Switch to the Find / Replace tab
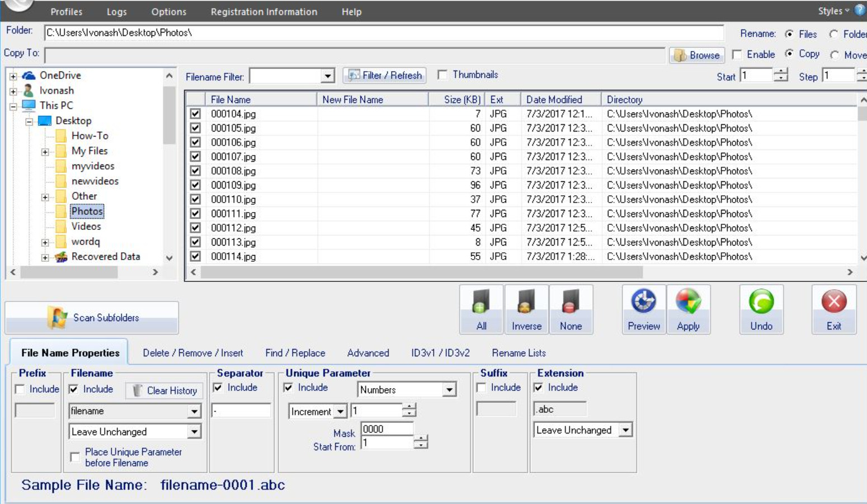Viewport: 867px width, 504px height. click(295, 353)
